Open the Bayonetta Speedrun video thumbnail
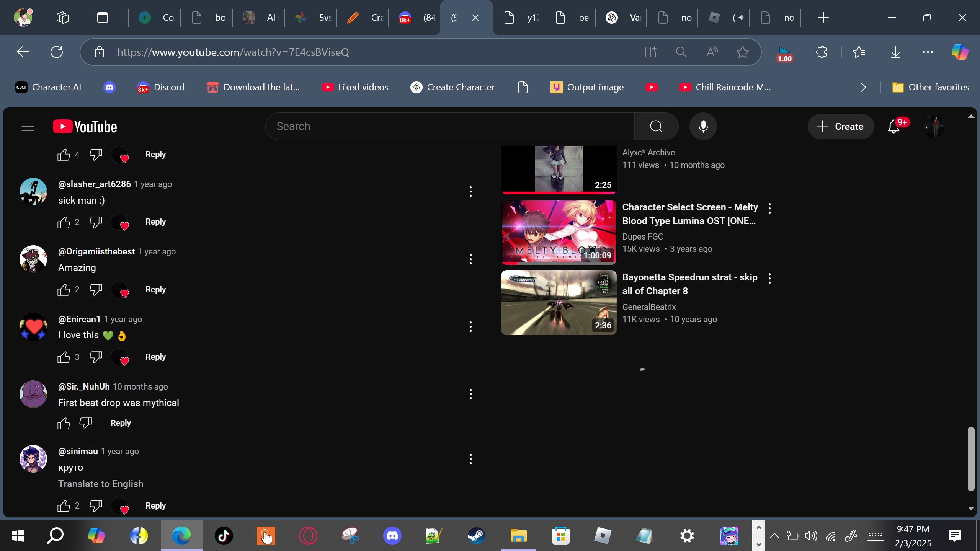This screenshot has width=980, height=551. 559,303
